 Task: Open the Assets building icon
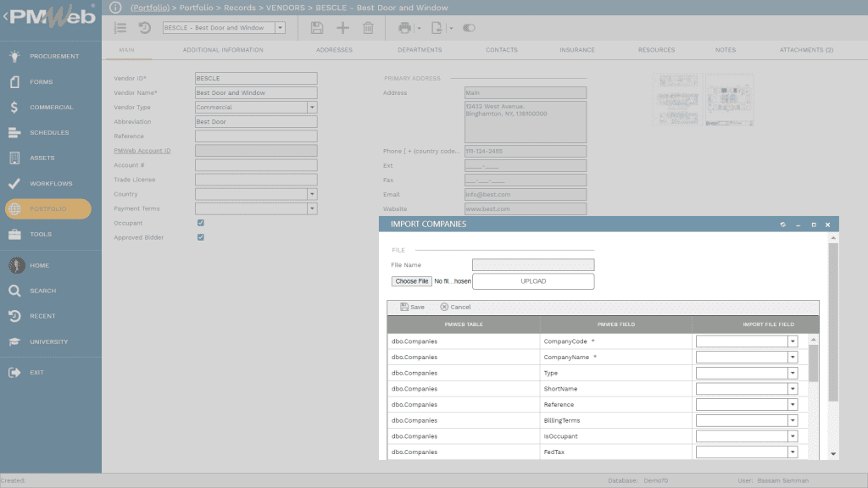click(15, 158)
